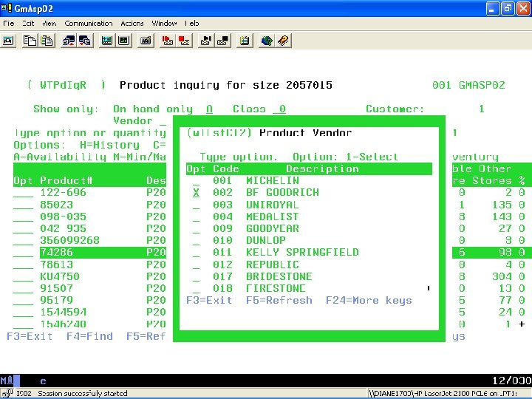The image size is (532, 399).
Task: Click Opt field for product 098-035
Action: [23, 216]
